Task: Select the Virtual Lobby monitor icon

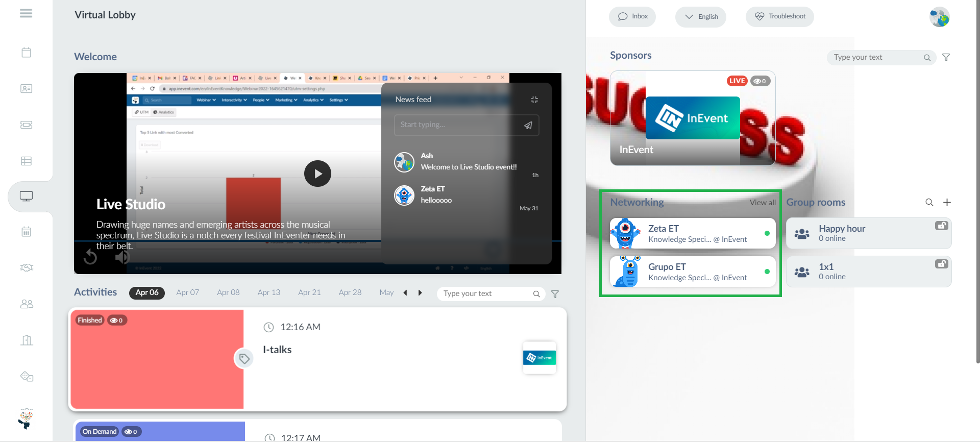Action: (x=27, y=197)
